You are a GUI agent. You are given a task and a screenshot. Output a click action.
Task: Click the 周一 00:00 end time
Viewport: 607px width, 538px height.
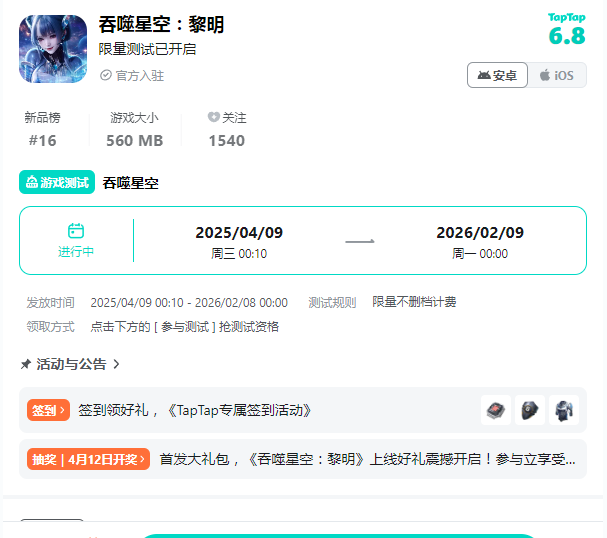(480, 254)
